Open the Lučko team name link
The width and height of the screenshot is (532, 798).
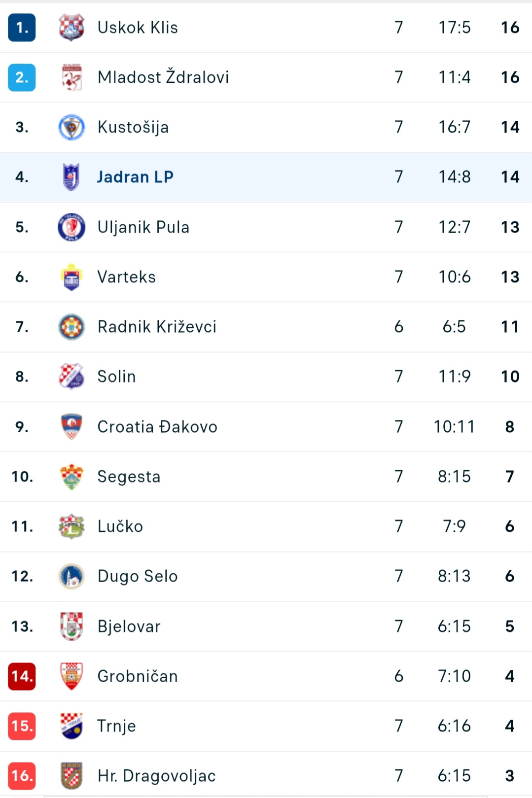(x=120, y=526)
